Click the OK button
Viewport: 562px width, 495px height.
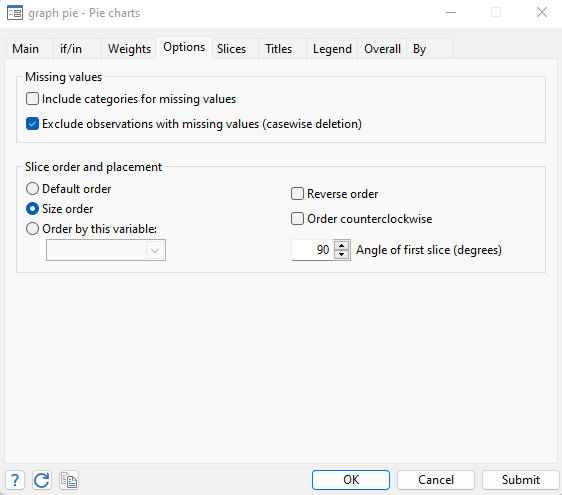coord(351,480)
